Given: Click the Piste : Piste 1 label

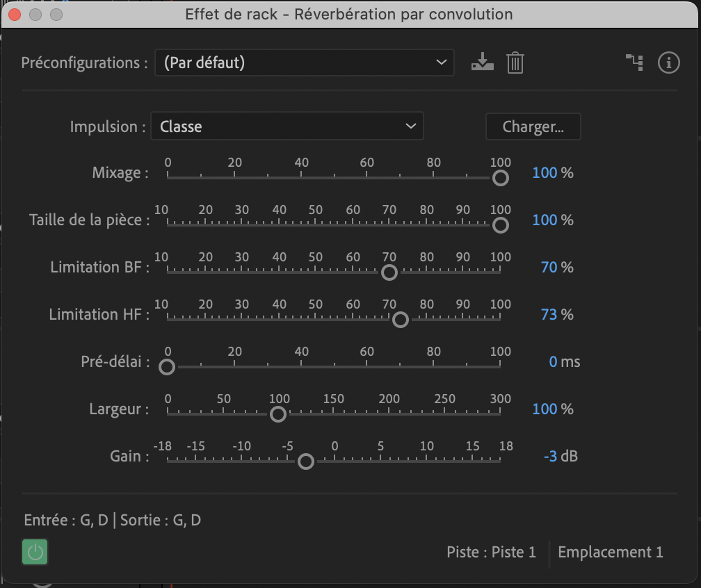Looking at the screenshot, I should pyautogui.click(x=491, y=553).
